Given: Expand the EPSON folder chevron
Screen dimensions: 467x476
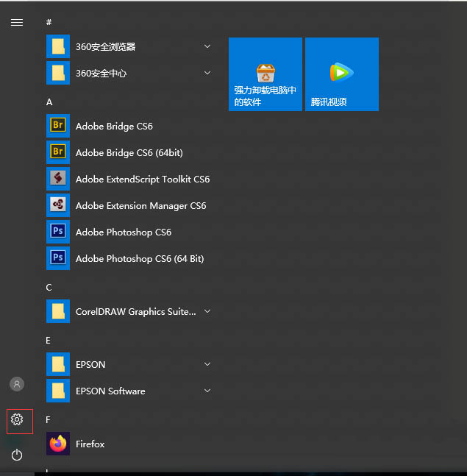Looking at the screenshot, I should (207, 364).
